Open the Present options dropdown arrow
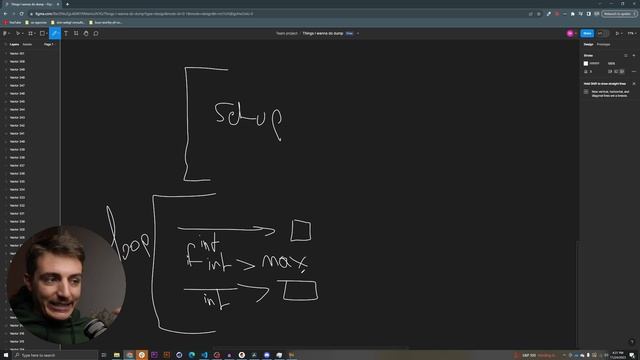The height and width of the screenshot is (360, 640). point(622,33)
